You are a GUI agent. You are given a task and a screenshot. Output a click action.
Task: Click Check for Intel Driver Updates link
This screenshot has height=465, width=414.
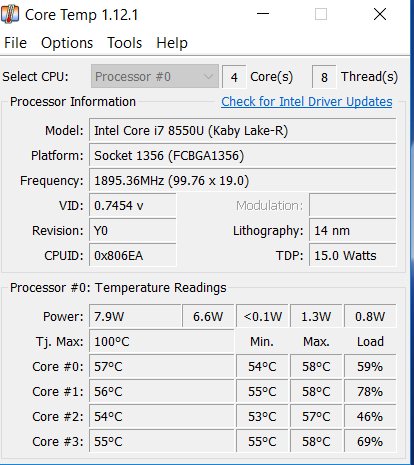tap(307, 102)
